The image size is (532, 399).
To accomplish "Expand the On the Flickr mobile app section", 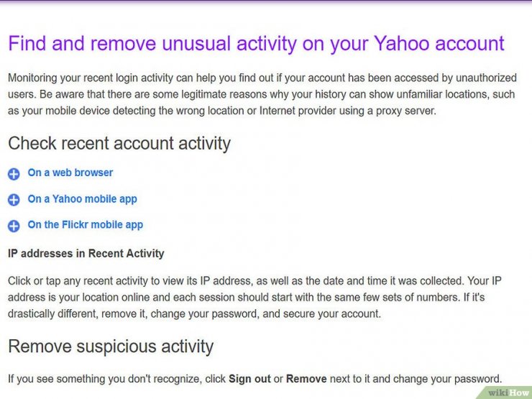I will (x=86, y=225).
